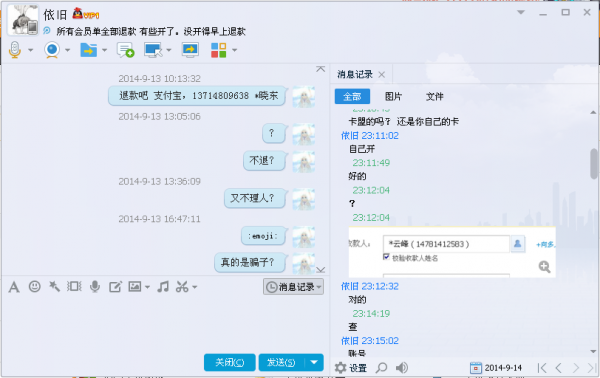Click the contact signature refresh icon
This screenshot has height=378, width=600.
(x=47, y=31)
